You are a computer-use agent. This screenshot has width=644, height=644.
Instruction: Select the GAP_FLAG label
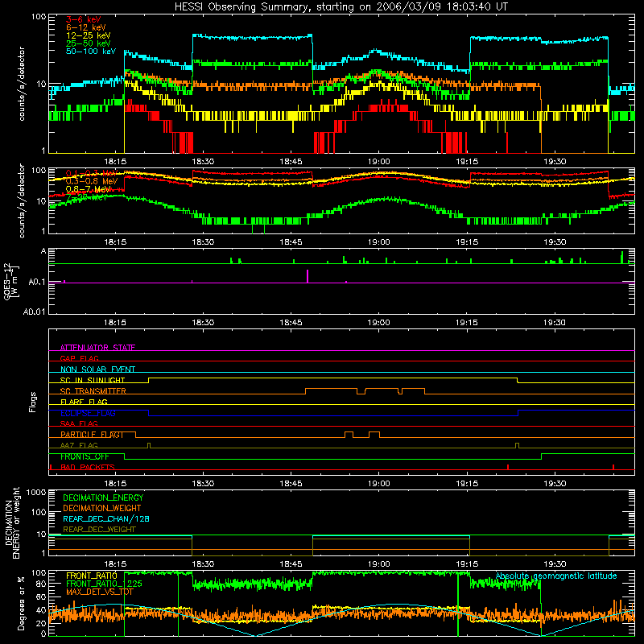(x=79, y=358)
